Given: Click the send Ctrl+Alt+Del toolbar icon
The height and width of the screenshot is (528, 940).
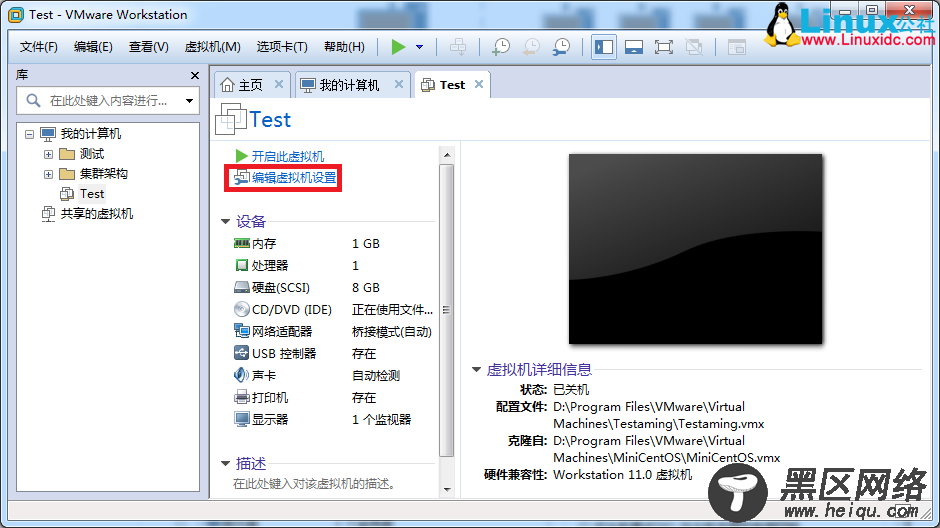Looking at the screenshot, I should [458, 47].
